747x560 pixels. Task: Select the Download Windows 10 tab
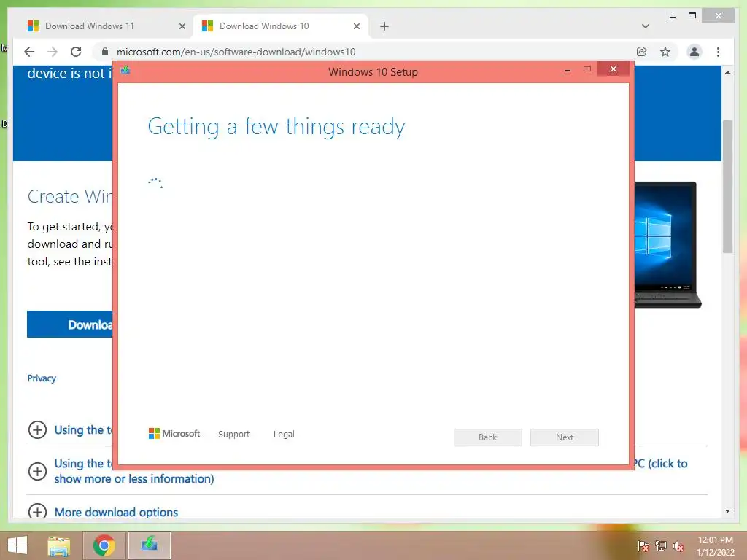pyautogui.click(x=280, y=26)
